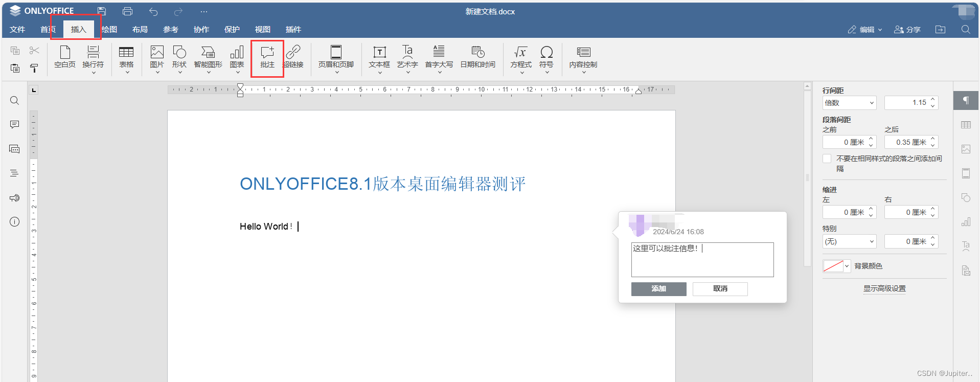Screen dimensions: 980x382
Task: Expand the special indent dropdown (无)
Action: click(850, 241)
